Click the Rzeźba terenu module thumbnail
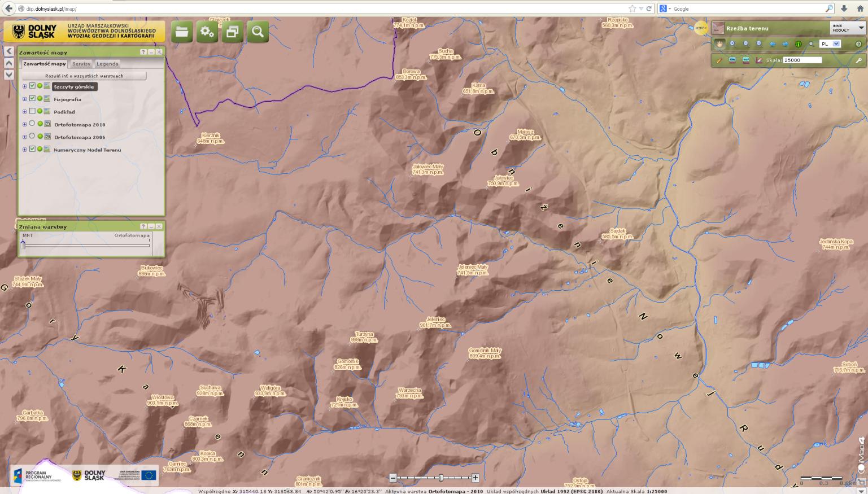This screenshot has width=868, height=494. [x=718, y=28]
